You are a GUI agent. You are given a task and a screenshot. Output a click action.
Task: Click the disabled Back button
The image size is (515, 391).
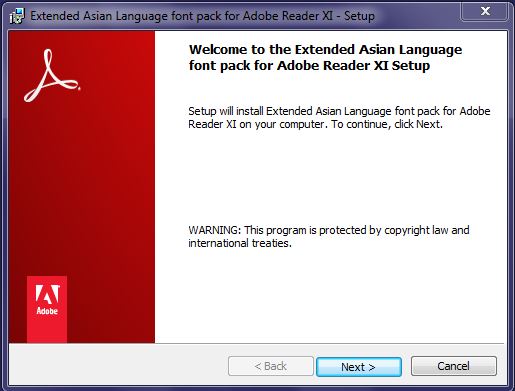pos(271,366)
